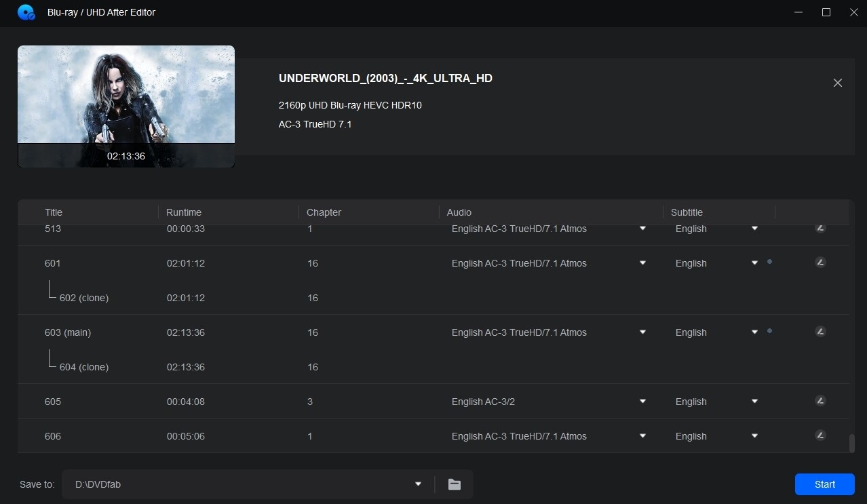The width and height of the screenshot is (867, 504).
Task: Open subtitle dropdown for title 605
Action: [754, 402]
